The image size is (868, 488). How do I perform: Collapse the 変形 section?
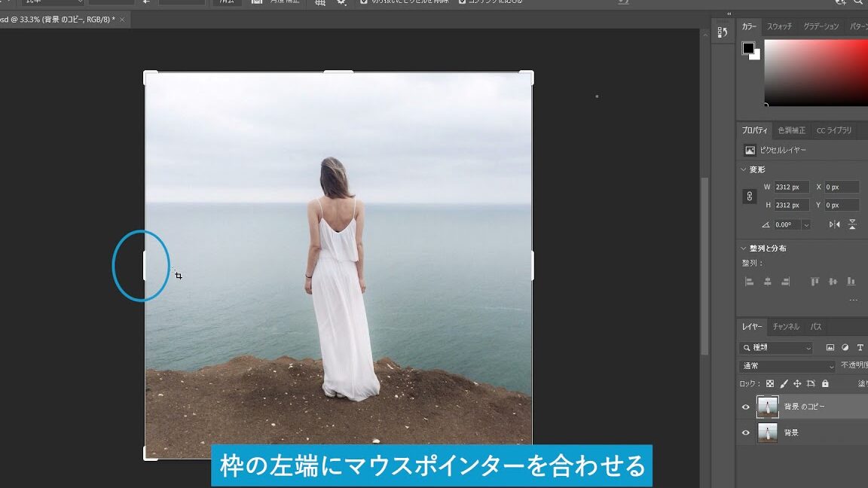744,169
